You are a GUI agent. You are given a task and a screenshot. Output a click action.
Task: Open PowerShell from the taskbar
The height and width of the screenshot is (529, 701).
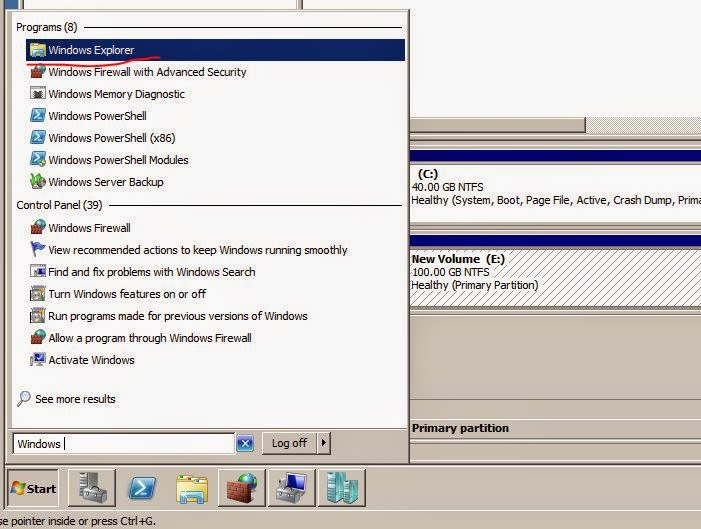point(142,488)
